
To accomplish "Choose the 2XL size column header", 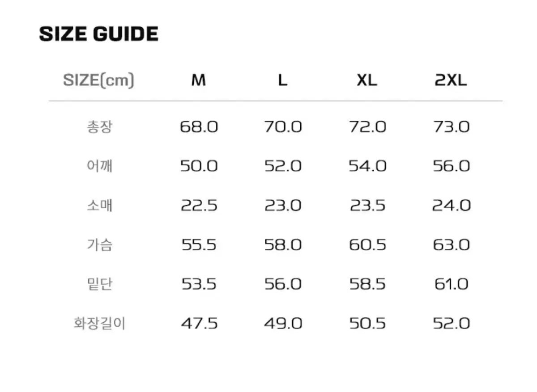I will coord(451,80).
